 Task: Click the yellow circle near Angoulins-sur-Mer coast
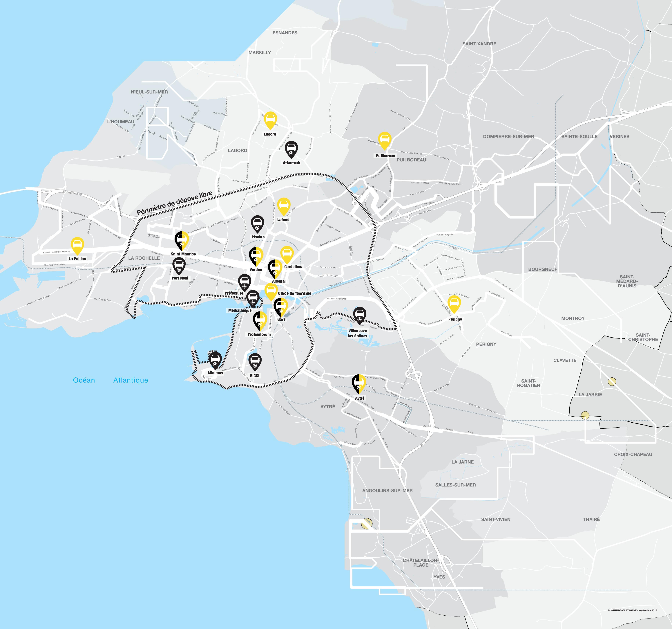(x=367, y=523)
